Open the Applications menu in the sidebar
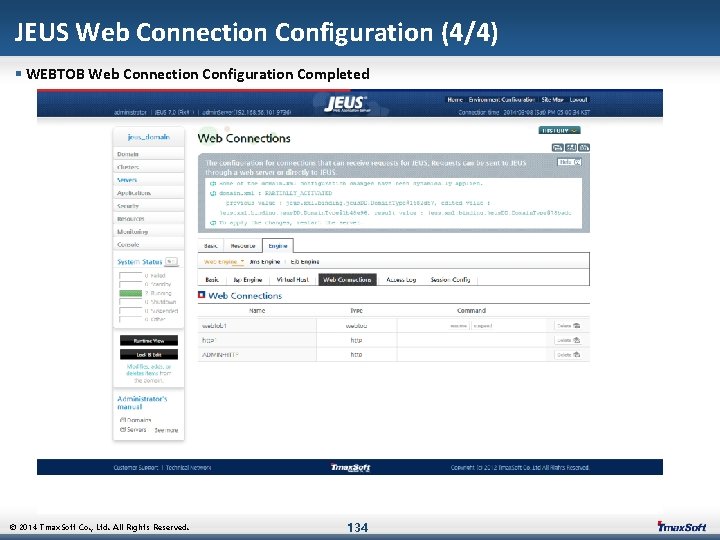The image size is (720, 540). pos(148,193)
